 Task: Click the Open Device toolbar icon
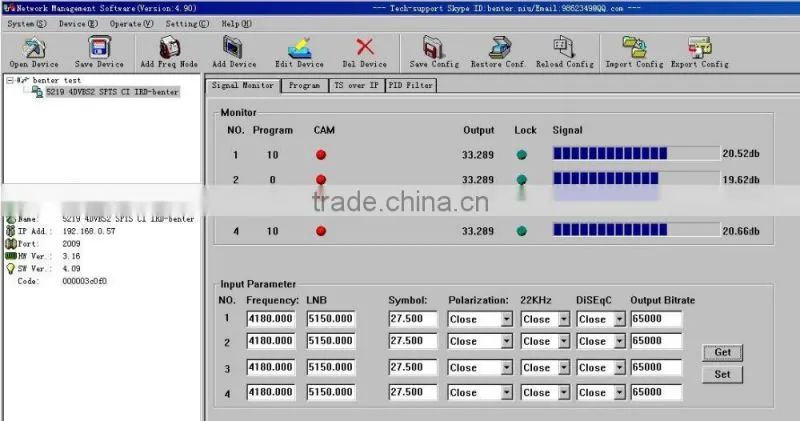point(34,47)
